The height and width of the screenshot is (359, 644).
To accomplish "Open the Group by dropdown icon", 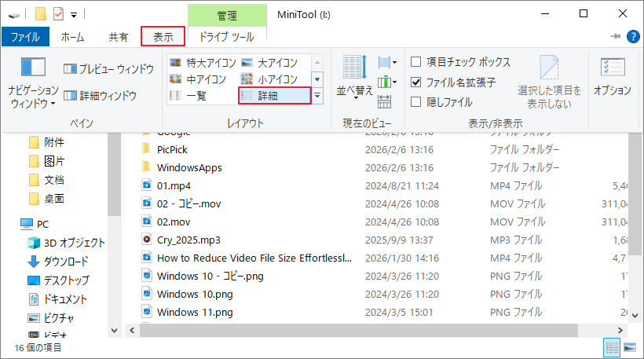I will (x=387, y=62).
